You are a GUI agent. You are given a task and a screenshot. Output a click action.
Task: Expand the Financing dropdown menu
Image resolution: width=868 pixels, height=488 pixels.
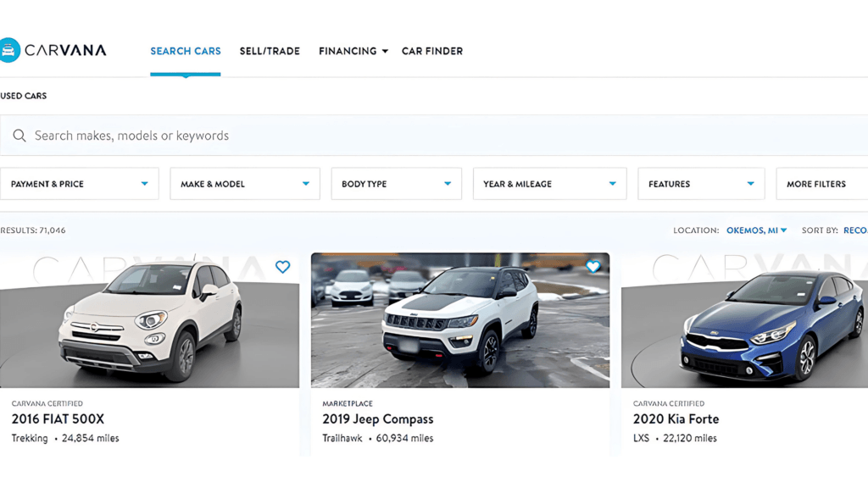(x=353, y=51)
